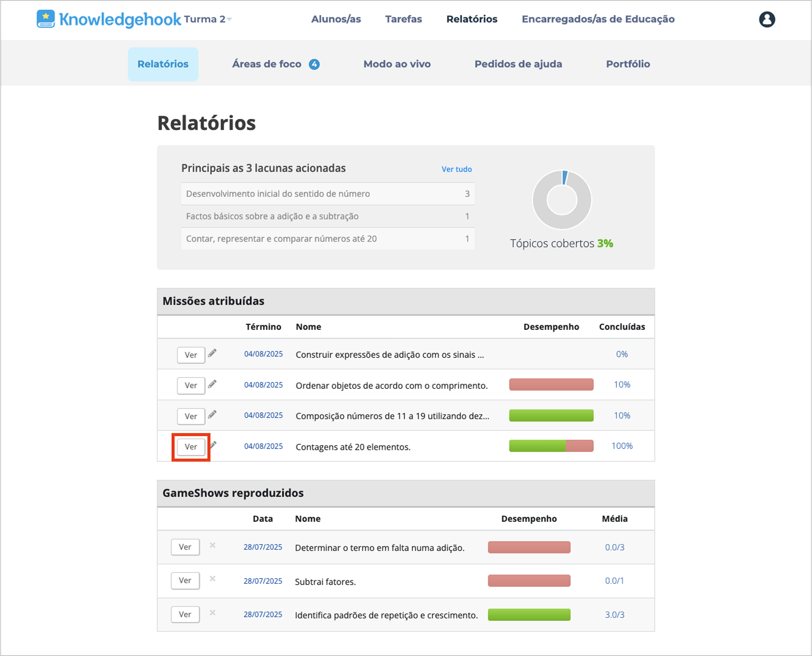Screen dimensions: 812x656
Task: Click performance bar for Identifica padrões
Action: (529, 615)
